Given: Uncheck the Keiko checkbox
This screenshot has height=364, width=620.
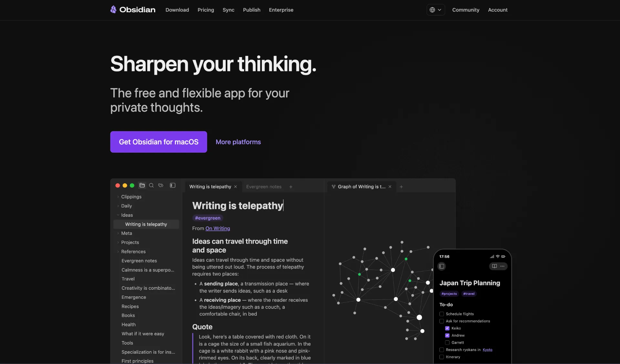Looking at the screenshot, I should [x=447, y=328].
